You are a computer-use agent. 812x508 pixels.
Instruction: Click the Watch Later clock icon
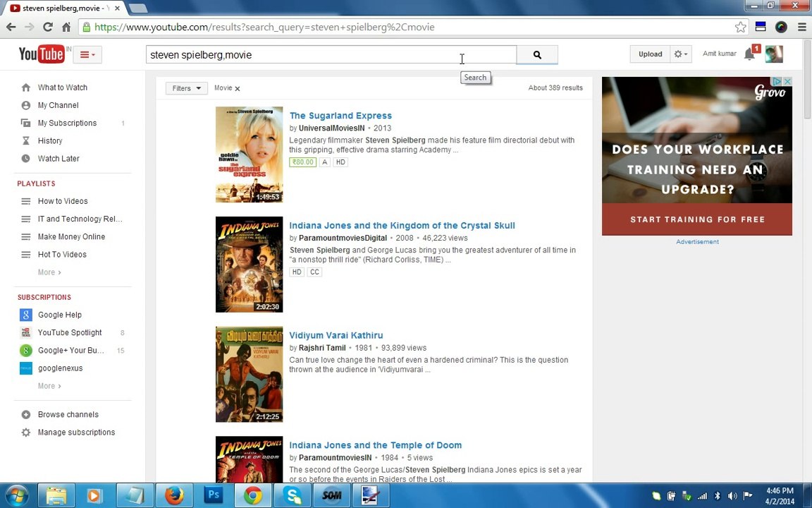coord(25,159)
